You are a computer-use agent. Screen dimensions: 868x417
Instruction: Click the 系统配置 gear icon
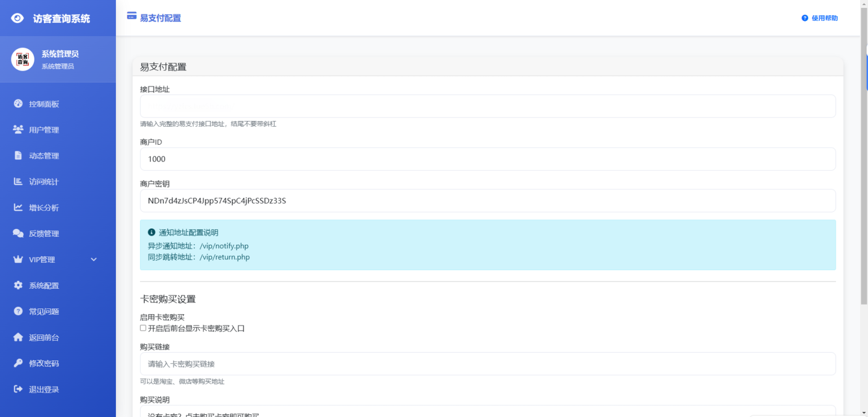18,286
